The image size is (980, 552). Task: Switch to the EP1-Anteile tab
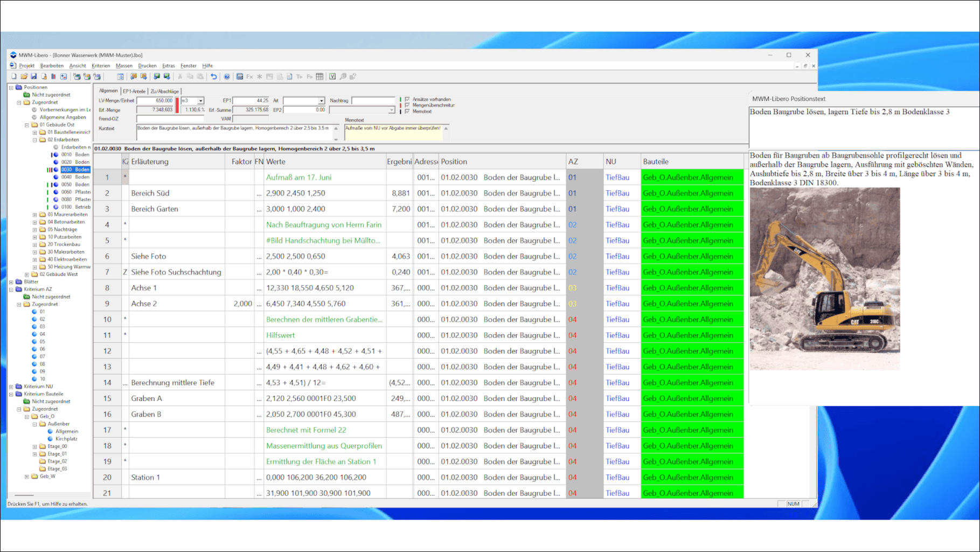(134, 91)
